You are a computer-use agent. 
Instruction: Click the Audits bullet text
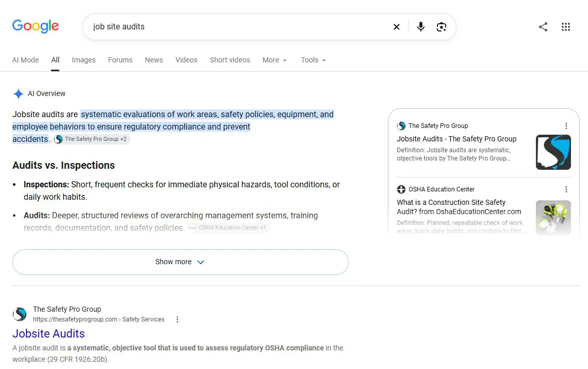pyautogui.click(x=171, y=221)
